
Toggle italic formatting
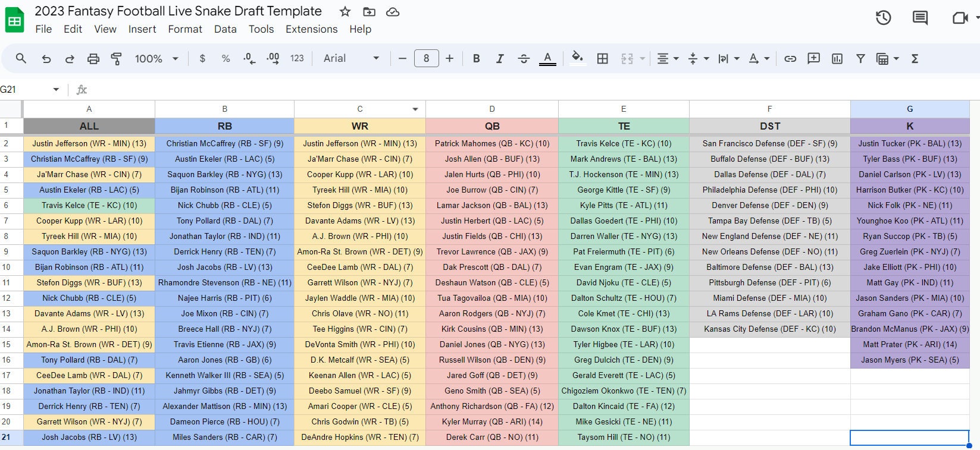click(x=500, y=58)
